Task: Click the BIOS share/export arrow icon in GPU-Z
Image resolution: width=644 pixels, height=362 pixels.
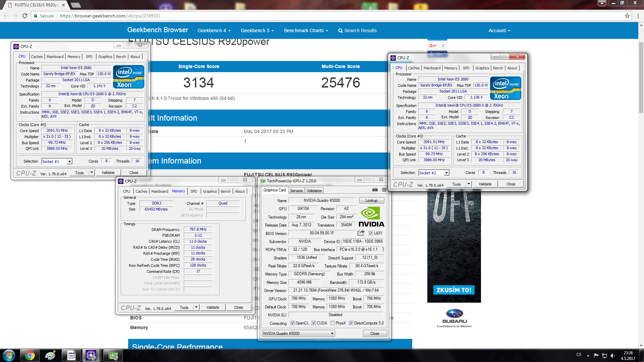Action: click(x=361, y=233)
